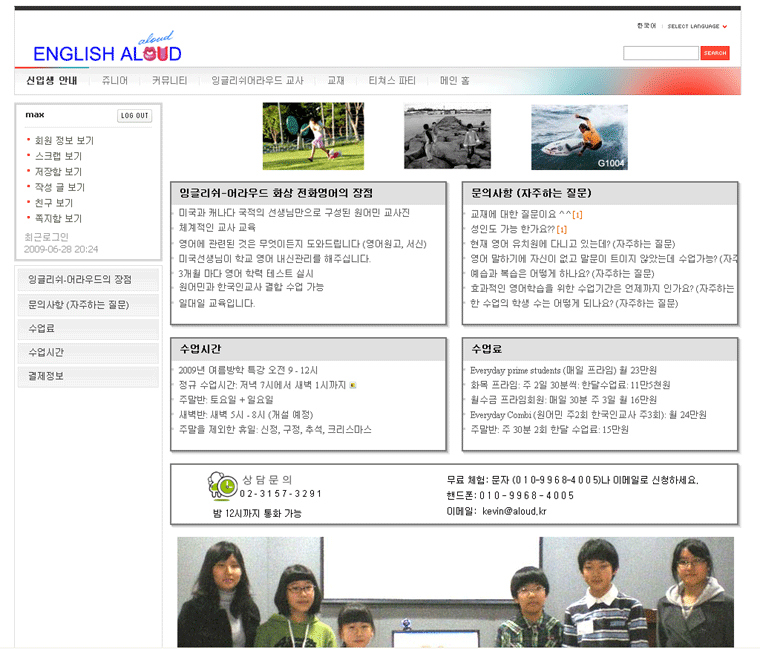The image size is (760, 649).
Task: Open question 한 수업의 학생 수는
Action: coord(574,303)
